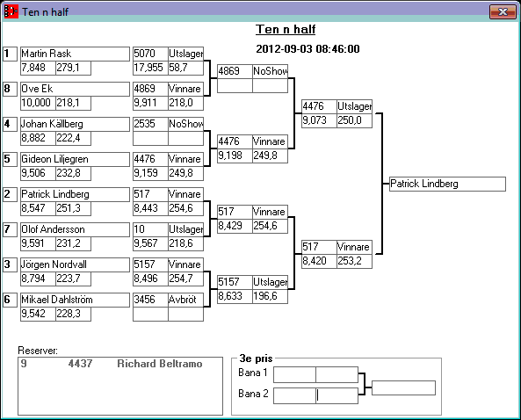521x420 pixels.
Task: Click semifinal time 8,420
Action: tap(319, 262)
